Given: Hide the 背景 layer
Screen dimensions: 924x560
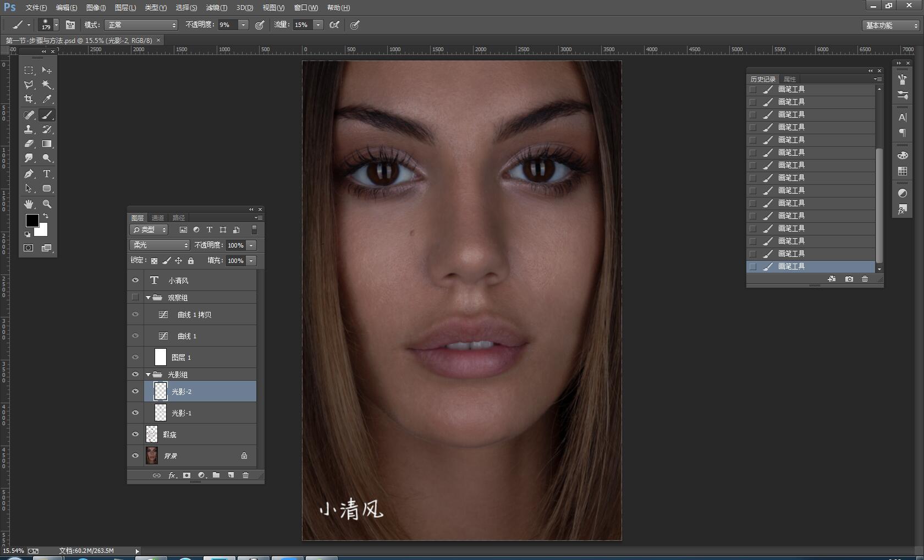Looking at the screenshot, I should tap(135, 455).
